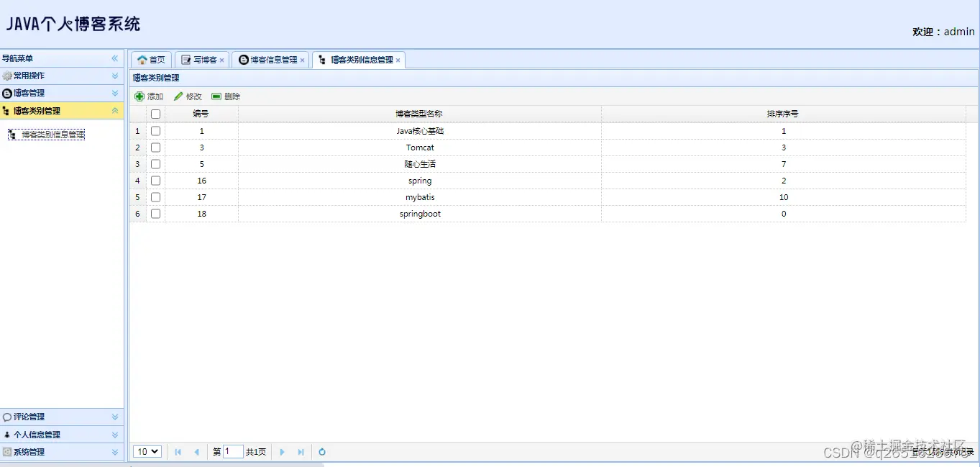Click the mybatis cell
This screenshot has width=980, height=467.
click(x=420, y=197)
